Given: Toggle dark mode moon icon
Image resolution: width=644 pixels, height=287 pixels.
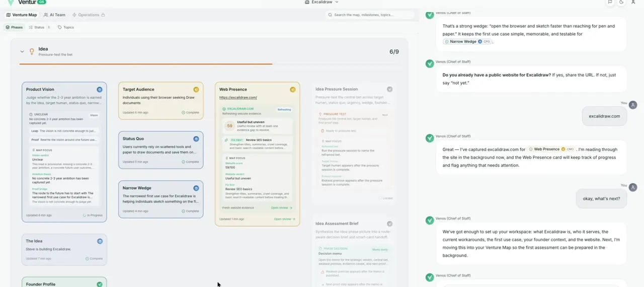Looking at the screenshot, I should (x=621, y=2).
